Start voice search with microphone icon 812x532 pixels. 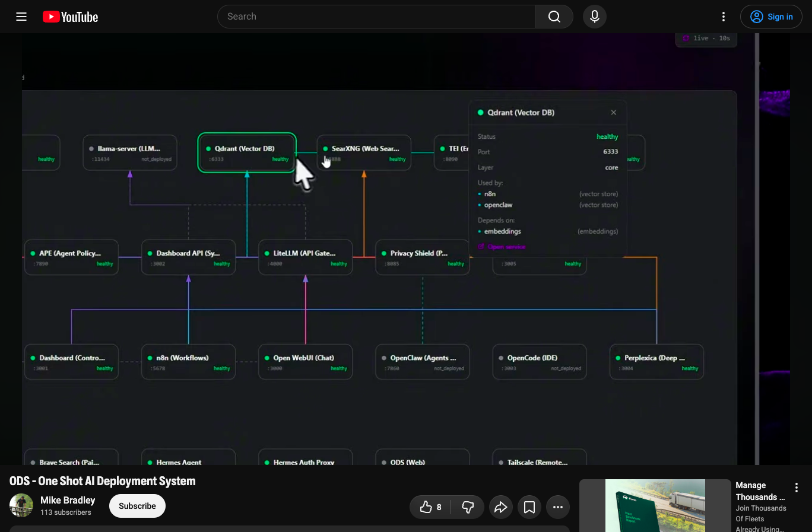click(x=594, y=17)
